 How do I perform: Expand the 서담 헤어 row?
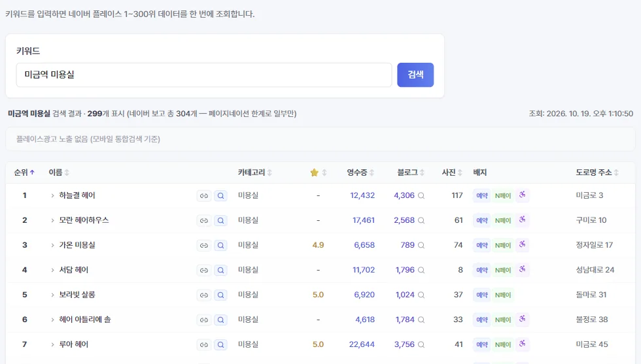[52, 270]
